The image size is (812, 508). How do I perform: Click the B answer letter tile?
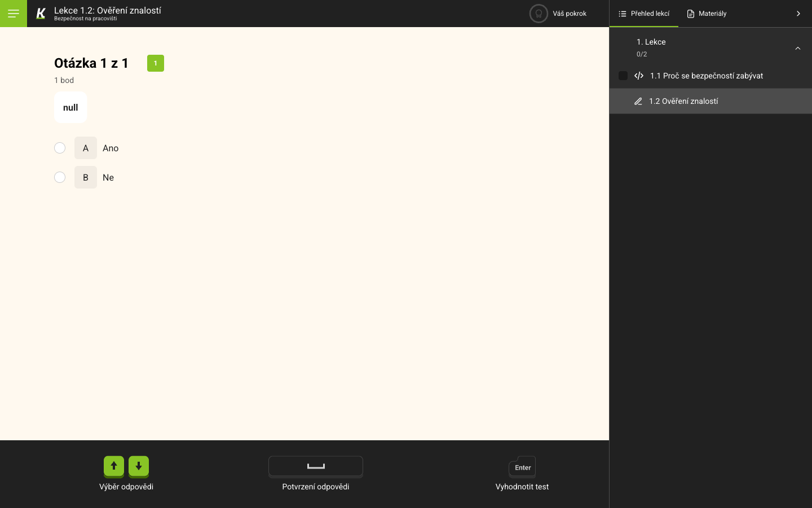pyautogui.click(x=86, y=177)
